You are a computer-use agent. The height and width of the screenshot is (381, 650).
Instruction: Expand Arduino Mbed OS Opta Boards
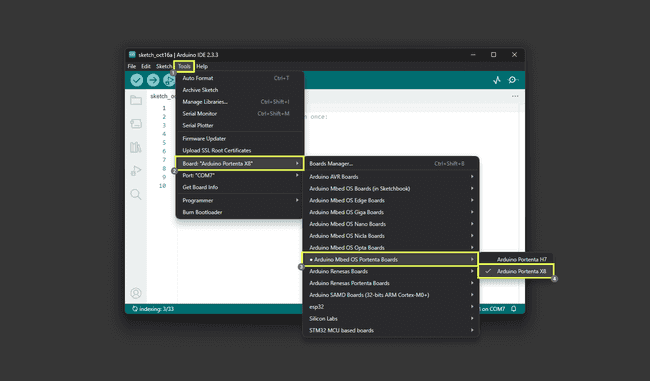(x=391, y=248)
